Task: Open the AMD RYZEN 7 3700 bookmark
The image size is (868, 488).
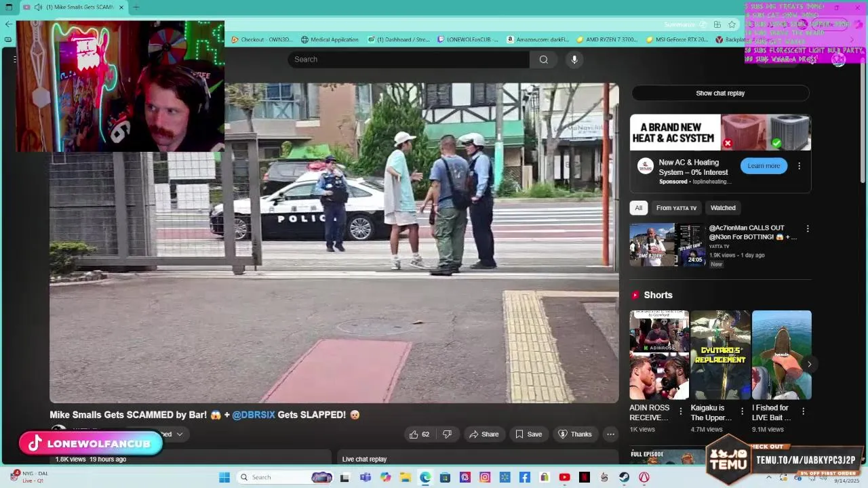Action: pyautogui.click(x=607, y=40)
